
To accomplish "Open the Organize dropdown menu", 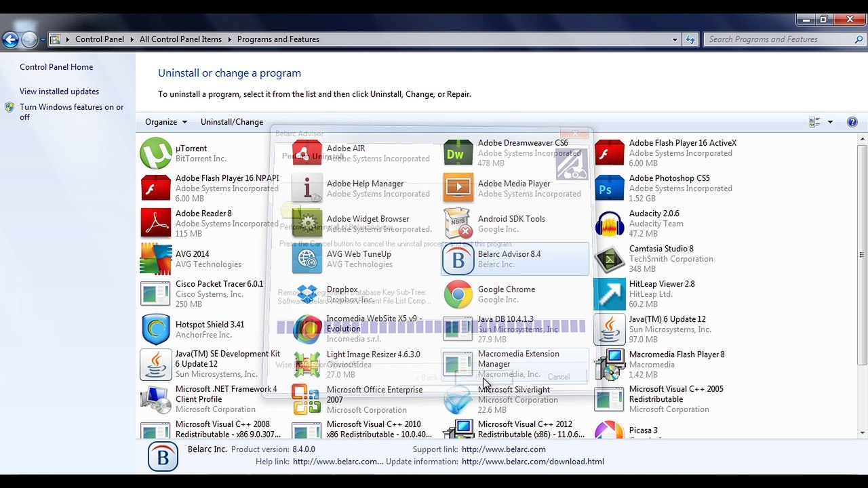I will [166, 122].
